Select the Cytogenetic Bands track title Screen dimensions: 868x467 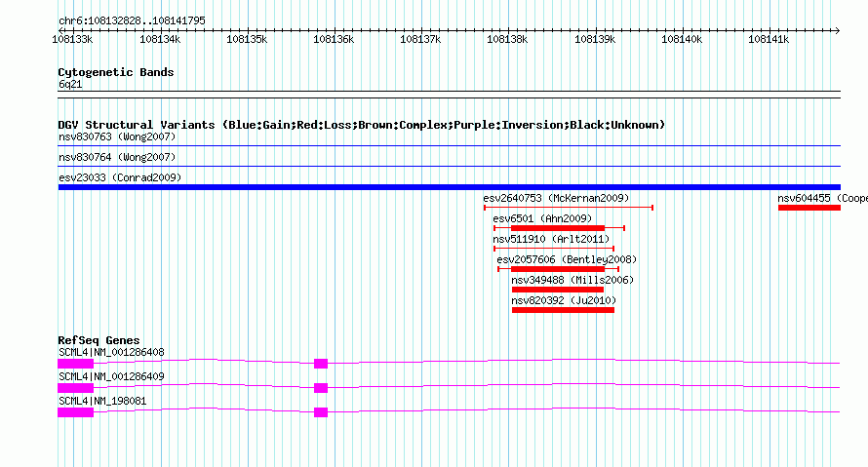(116, 72)
